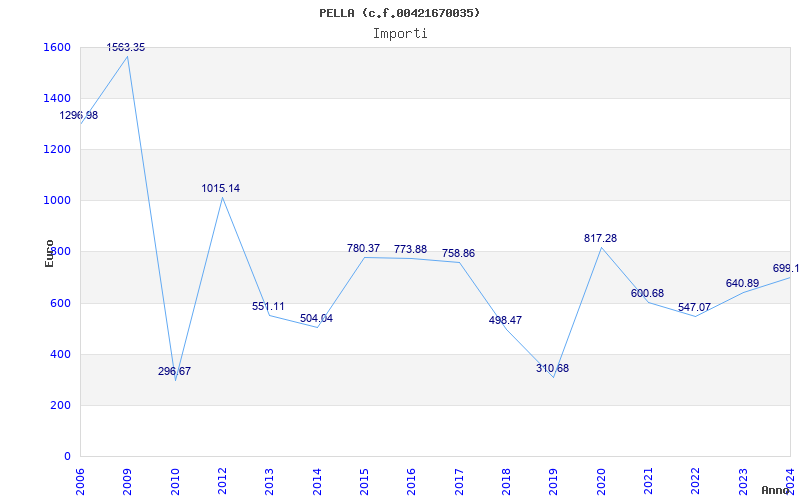Click the 2014 year tick label
800x500 pixels.
coord(317,481)
